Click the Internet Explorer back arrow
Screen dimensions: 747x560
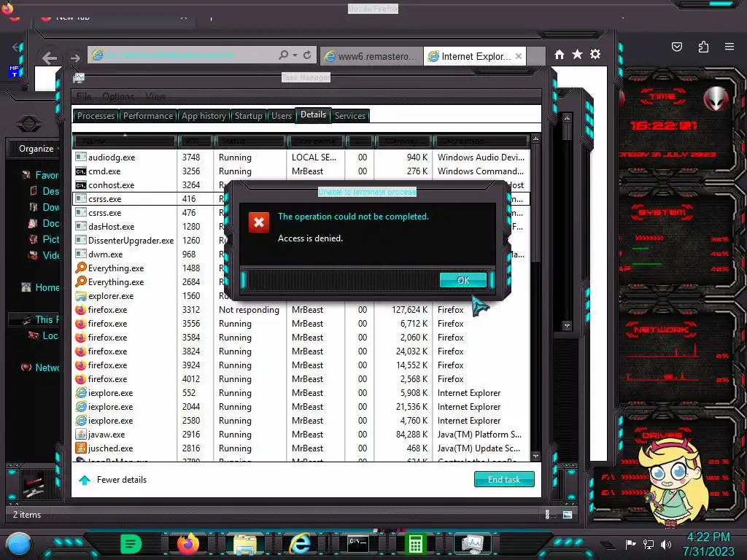click(49, 58)
